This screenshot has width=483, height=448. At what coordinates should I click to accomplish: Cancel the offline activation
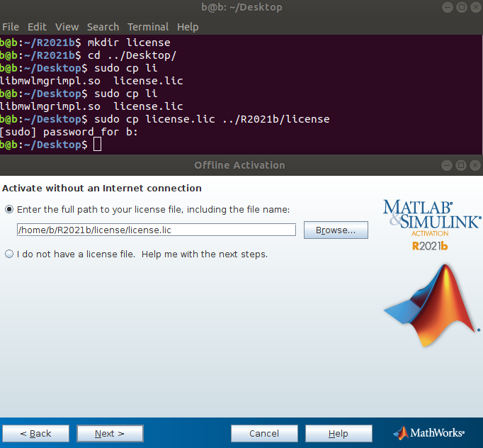click(264, 434)
